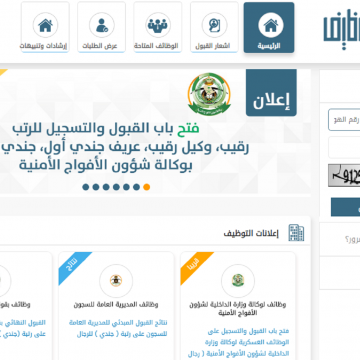Image resolution: width=360 pixels, height=360 pixels.
Task: Open the الرئيسية home tab
Action: tap(269, 28)
